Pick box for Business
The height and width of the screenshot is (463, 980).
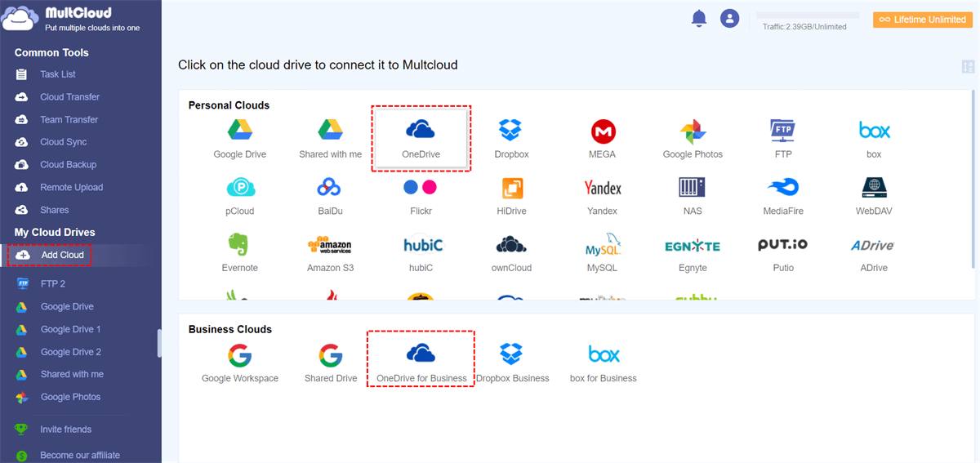click(604, 363)
